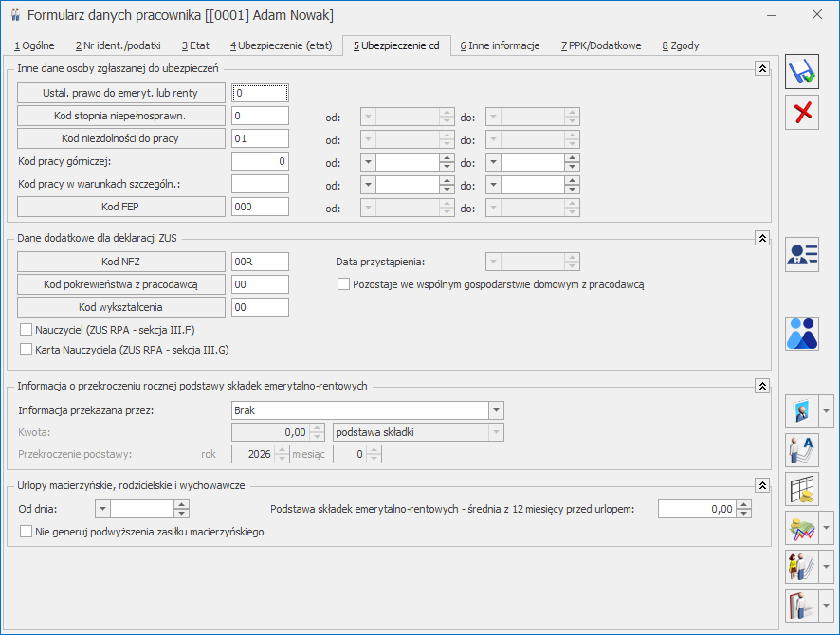840x635 pixels.
Task: Click the Kod NFZ button
Action: coord(121,261)
